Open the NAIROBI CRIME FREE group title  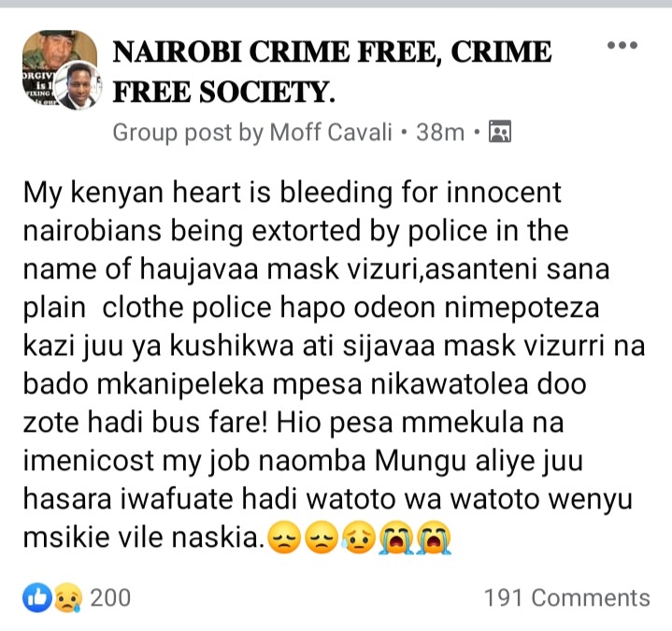(332, 72)
